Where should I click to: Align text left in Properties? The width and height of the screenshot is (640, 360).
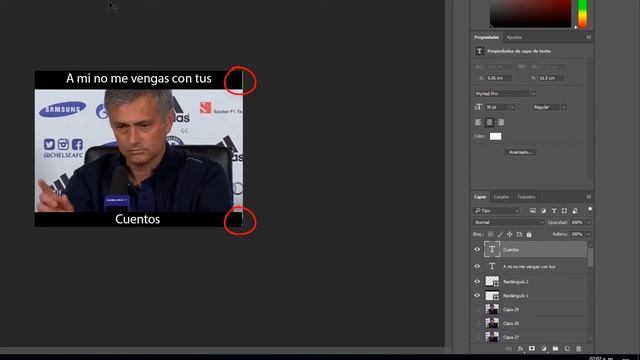click(478, 122)
